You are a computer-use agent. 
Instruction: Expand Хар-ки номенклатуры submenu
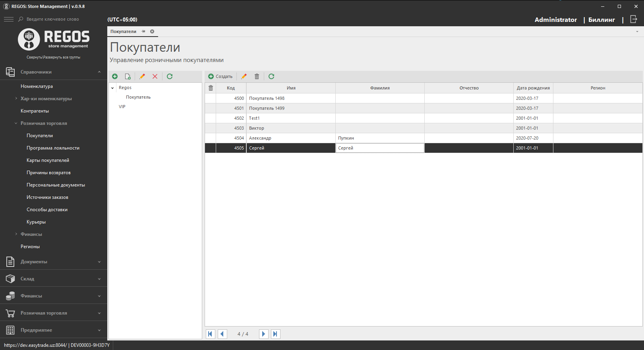click(x=16, y=99)
